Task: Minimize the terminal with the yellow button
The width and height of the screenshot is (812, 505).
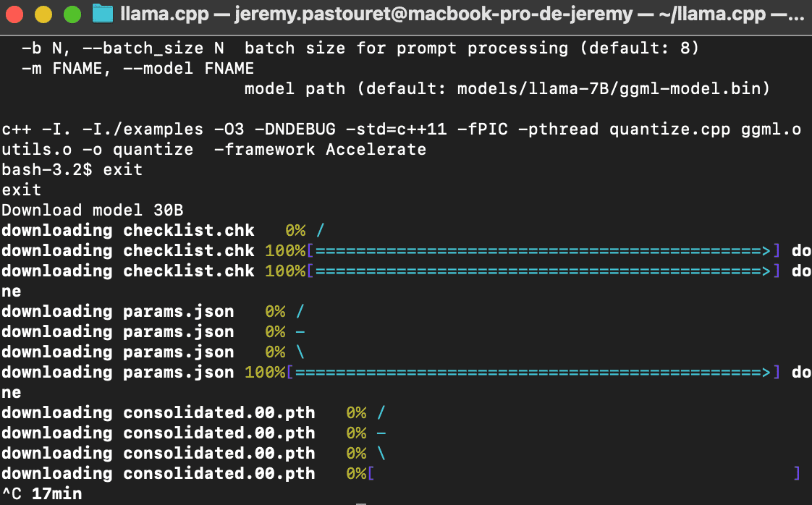Action: click(43, 13)
